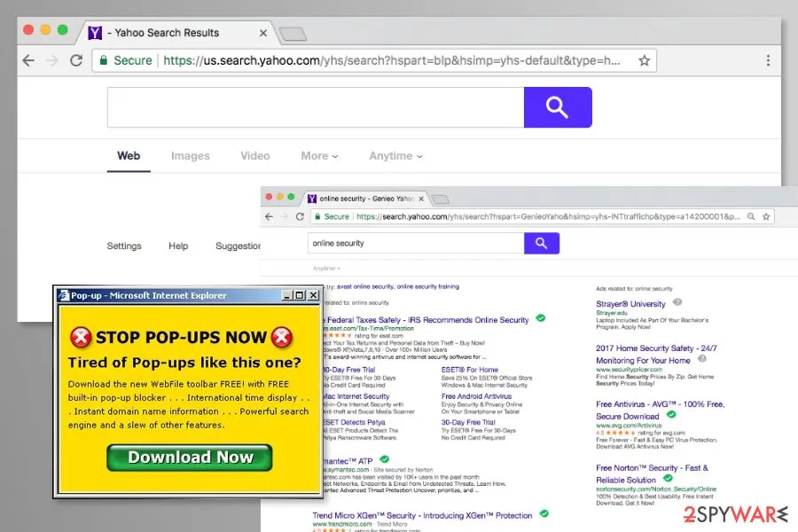The width and height of the screenshot is (798, 532).
Task: Click Yahoo favicon on Yahoo Search Results tab
Action: 95,33
